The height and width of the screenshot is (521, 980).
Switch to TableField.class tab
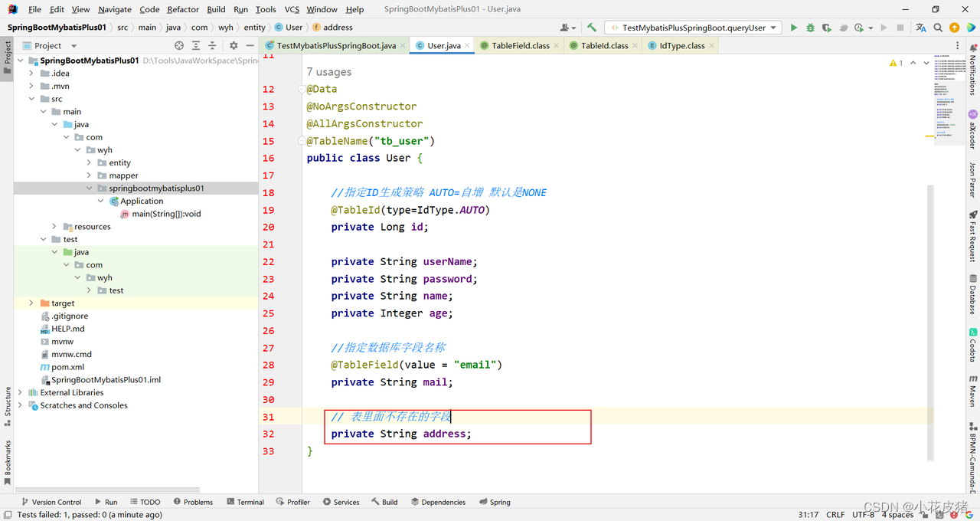click(x=521, y=46)
